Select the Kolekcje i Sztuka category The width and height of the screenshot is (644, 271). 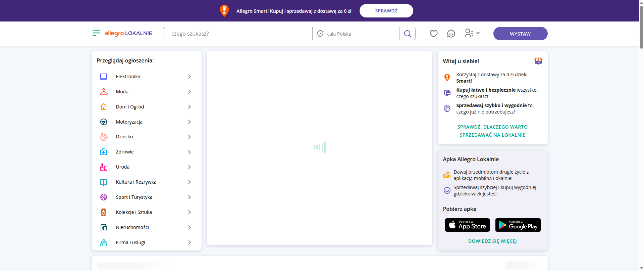(x=147, y=212)
